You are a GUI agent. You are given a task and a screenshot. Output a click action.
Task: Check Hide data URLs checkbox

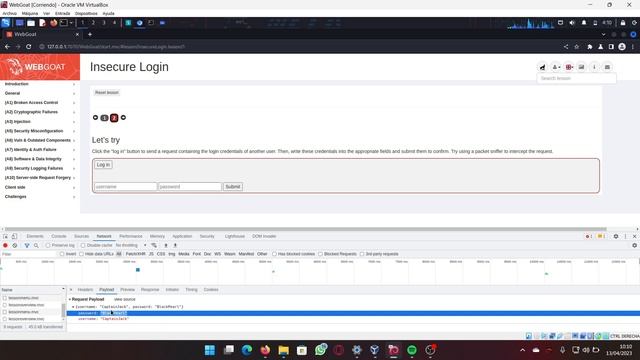pyautogui.click(x=81, y=254)
